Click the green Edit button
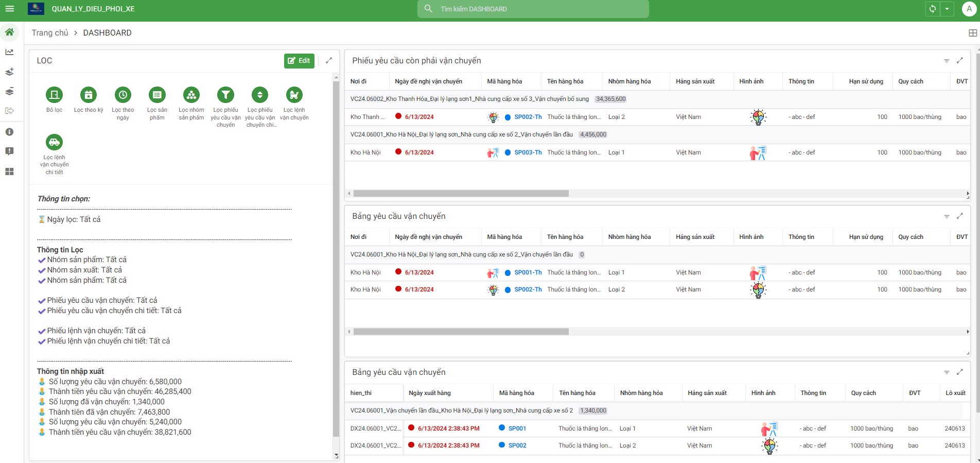980x463 pixels. pos(299,61)
